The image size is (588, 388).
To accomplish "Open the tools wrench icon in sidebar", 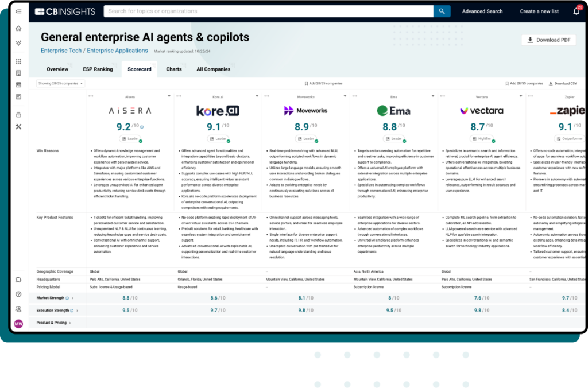I will [x=18, y=127].
